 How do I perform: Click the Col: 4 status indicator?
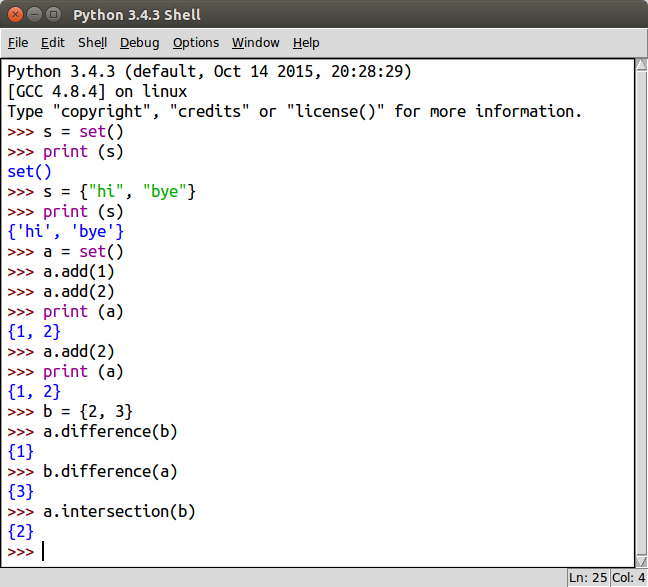628,577
